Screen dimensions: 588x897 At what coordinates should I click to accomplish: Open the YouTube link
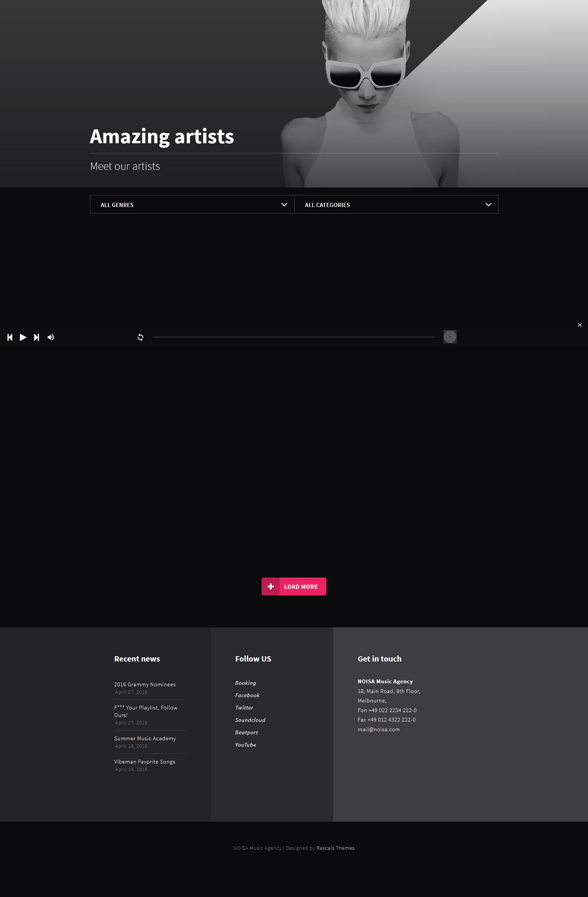tap(245, 745)
